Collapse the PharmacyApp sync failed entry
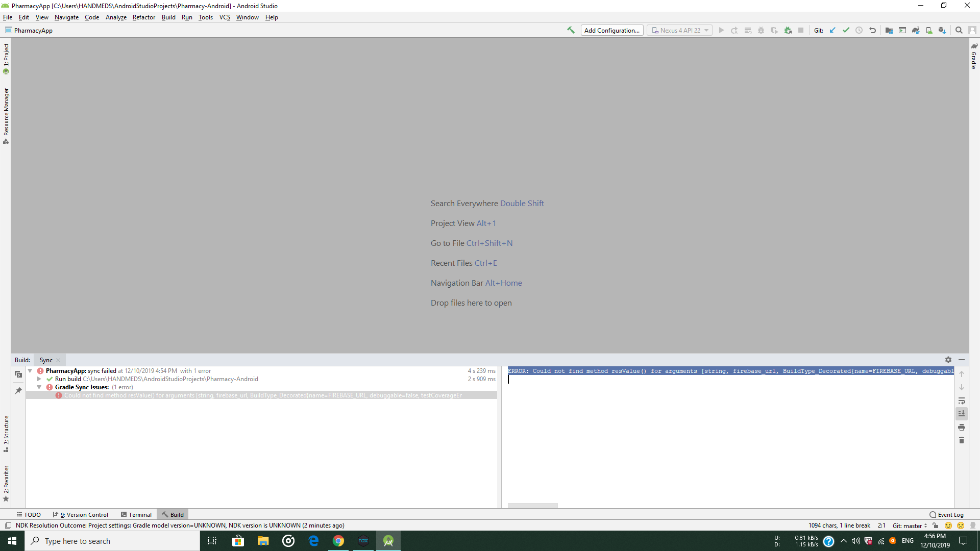980x551 pixels. click(x=30, y=371)
